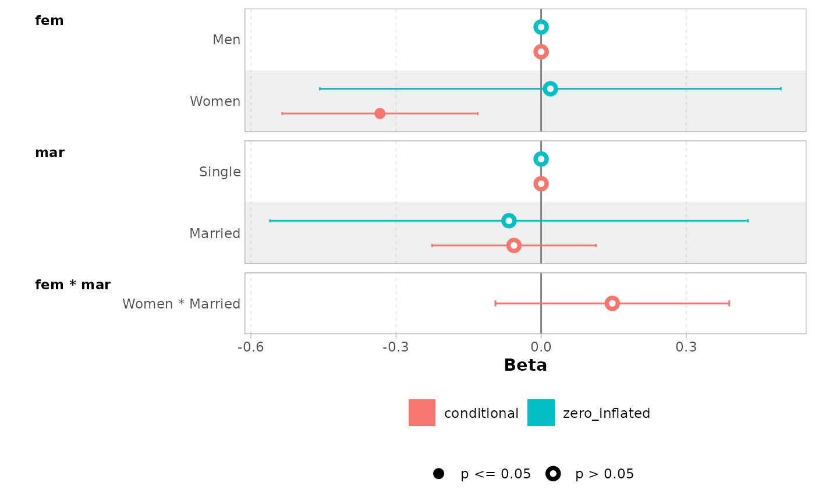
Task: Click the Beta axis title
Action: click(525, 365)
